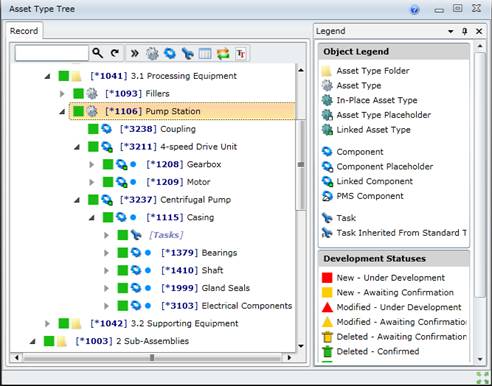Expand the Gearbox node

[91, 164]
